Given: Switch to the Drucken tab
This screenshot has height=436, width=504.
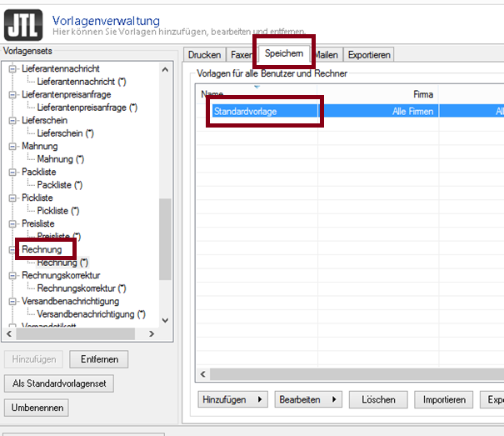Looking at the screenshot, I should (205, 55).
